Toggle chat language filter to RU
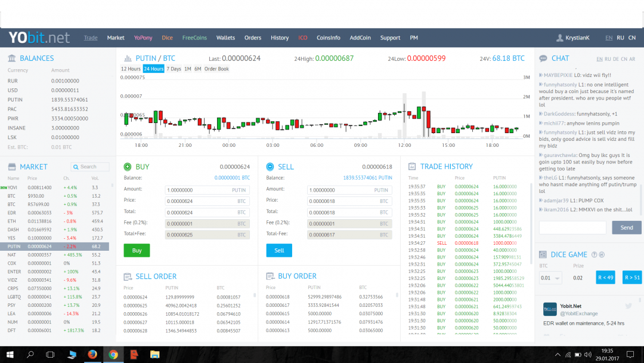 pyautogui.click(x=608, y=59)
